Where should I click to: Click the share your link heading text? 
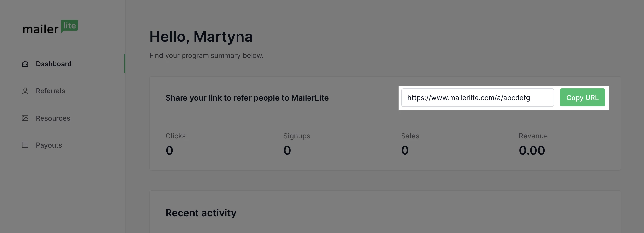pyautogui.click(x=247, y=98)
